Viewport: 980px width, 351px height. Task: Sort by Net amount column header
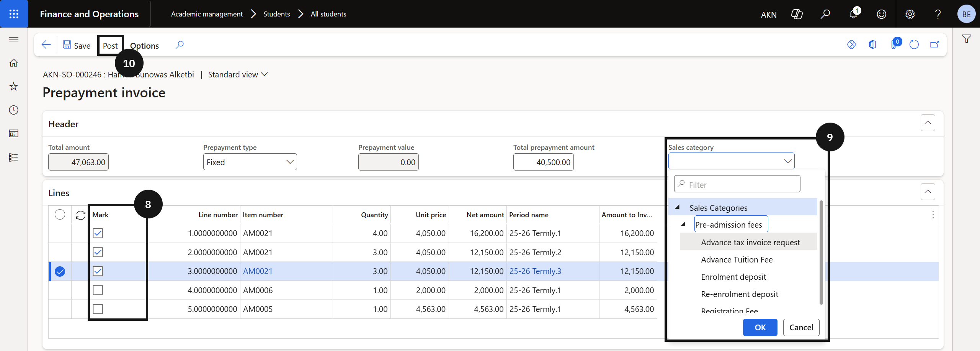pos(485,215)
